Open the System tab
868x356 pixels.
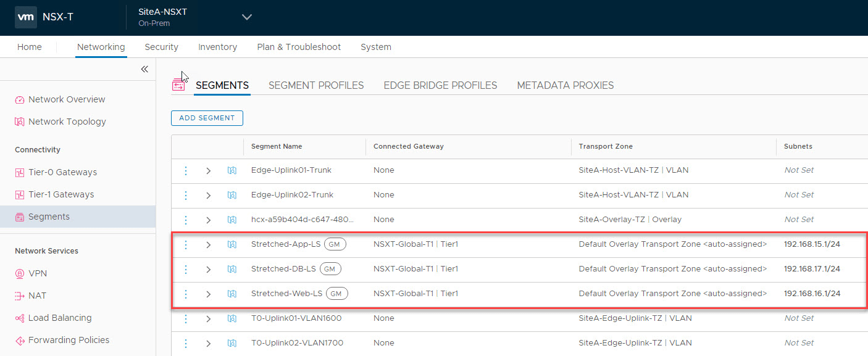(376, 47)
